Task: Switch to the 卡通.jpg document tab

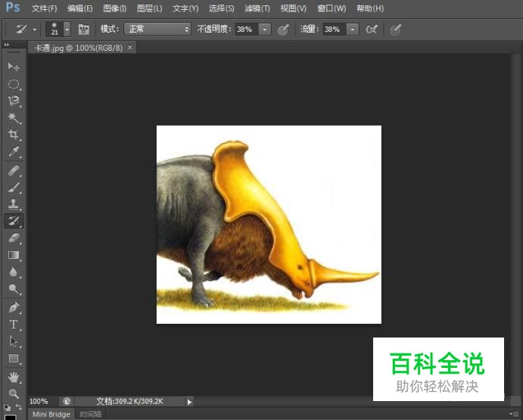Action: (79, 48)
